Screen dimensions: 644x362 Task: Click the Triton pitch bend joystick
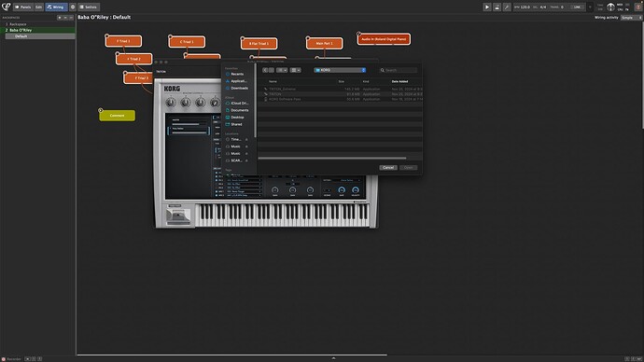[x=178, y=216]
